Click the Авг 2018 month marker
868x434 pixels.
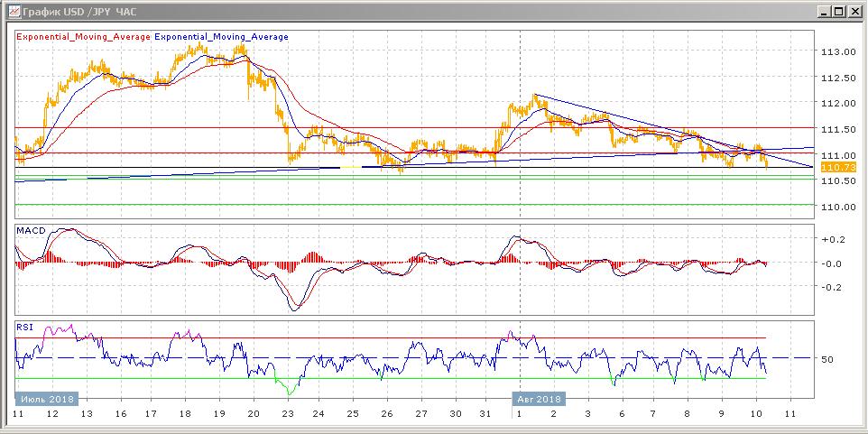[x=540, y=398]
